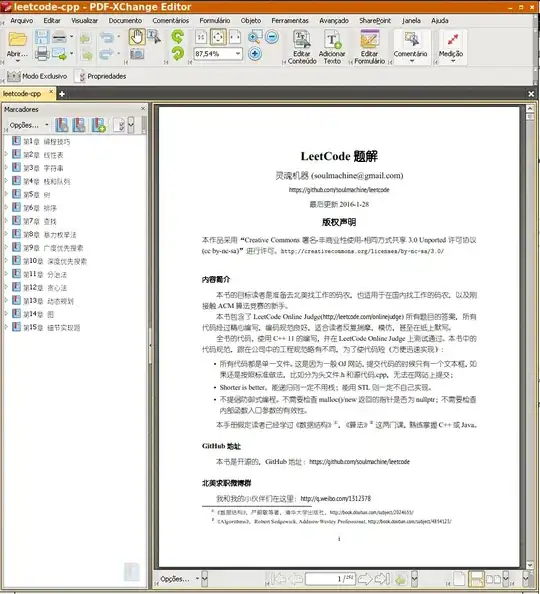Expand the 第13章 bookmark
This screenshot has width=540, height=594.
point(6,300)
